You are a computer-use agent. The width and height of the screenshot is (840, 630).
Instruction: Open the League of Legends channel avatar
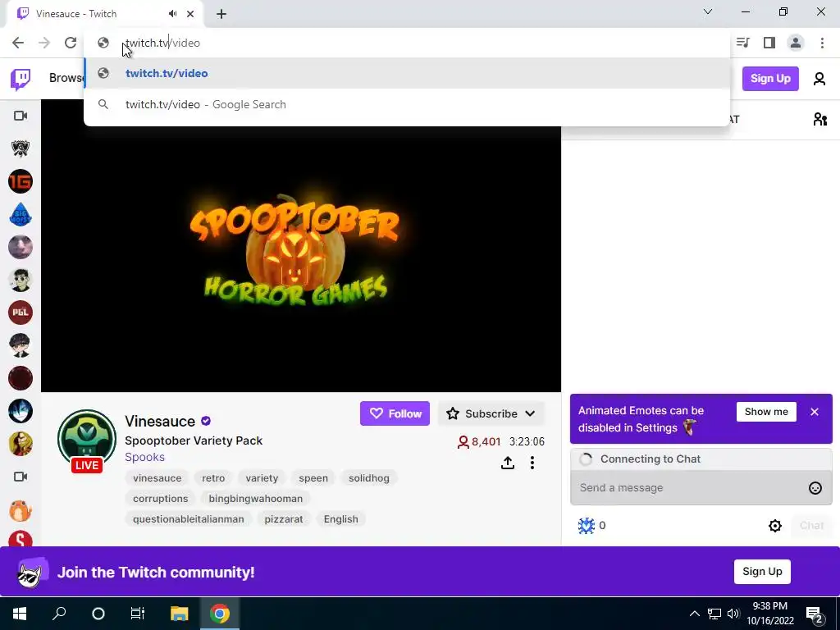pyautogui.click(x=21, y=148)
